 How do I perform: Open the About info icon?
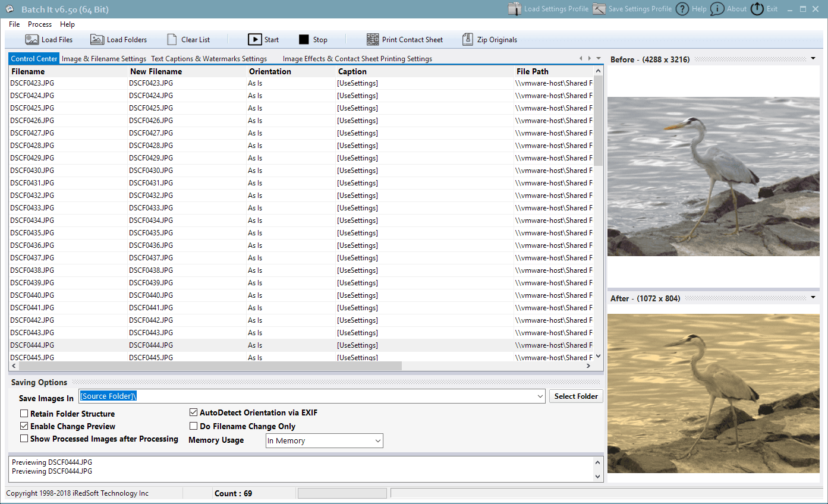(717, 9)
